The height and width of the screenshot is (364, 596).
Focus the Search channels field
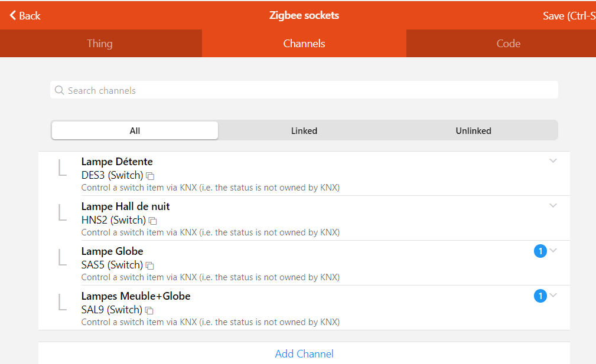[307, 90]
